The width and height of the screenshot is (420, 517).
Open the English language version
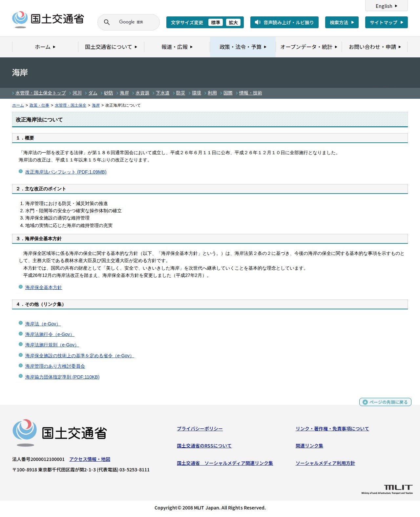pyautogui.click(x=387, y=6)
